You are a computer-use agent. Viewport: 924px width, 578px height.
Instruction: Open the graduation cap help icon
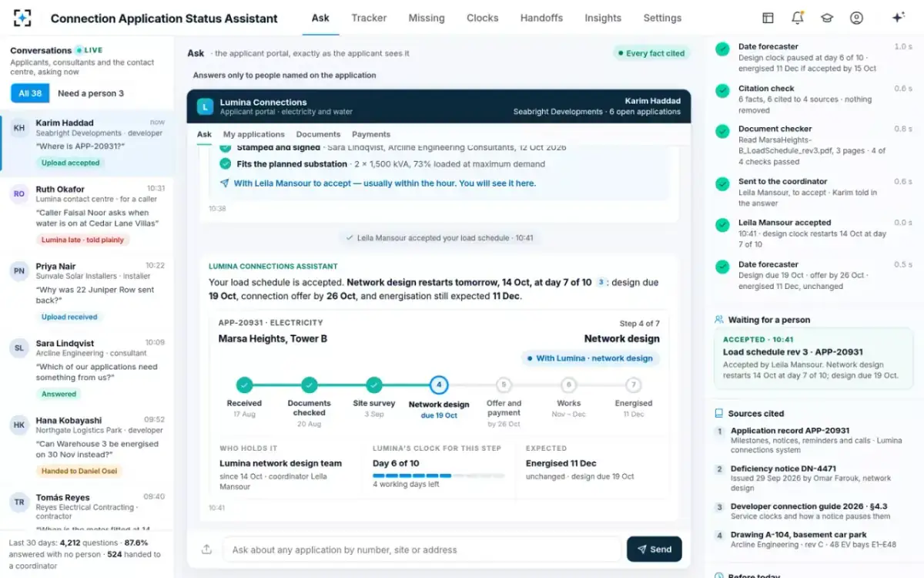[x=827, y=18]
